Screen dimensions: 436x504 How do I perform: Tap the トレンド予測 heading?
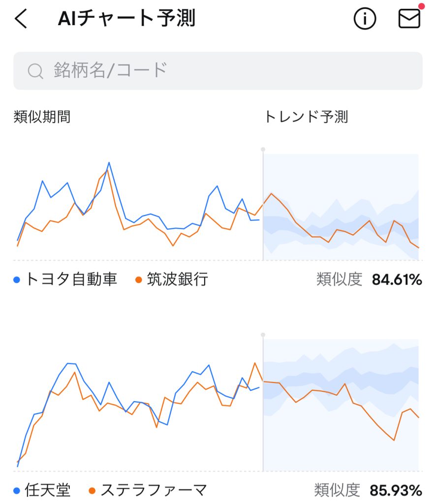click(x=306, y=117)
